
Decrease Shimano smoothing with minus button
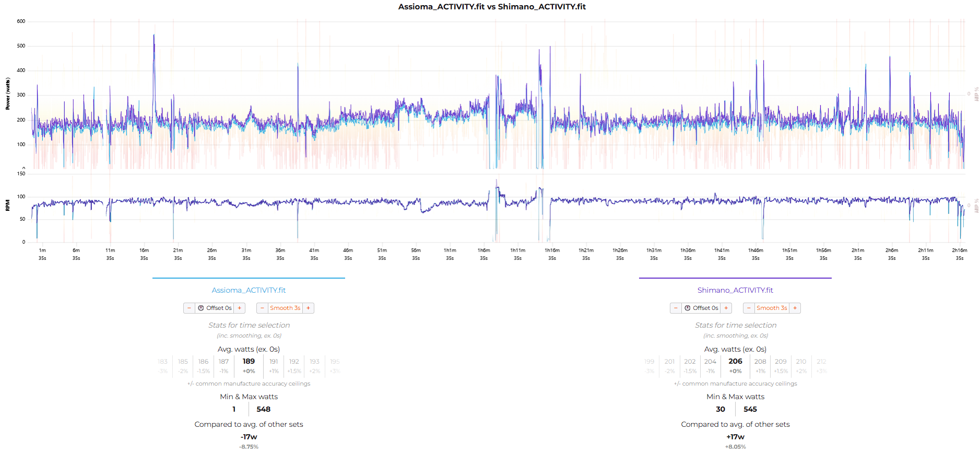(749, 308)
